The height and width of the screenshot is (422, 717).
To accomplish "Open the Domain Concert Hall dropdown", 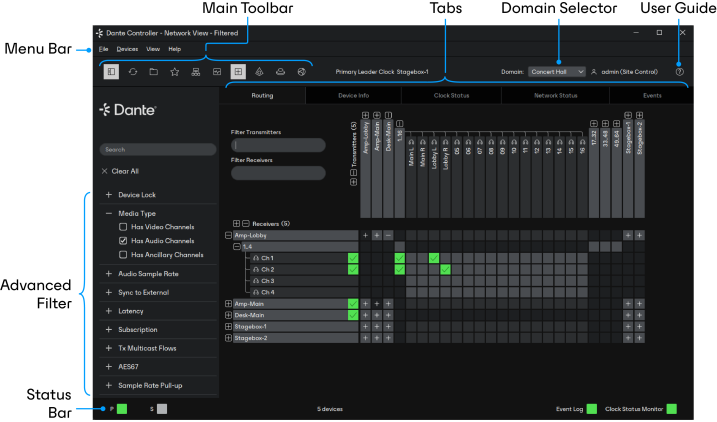I will (x=556, y=72).
